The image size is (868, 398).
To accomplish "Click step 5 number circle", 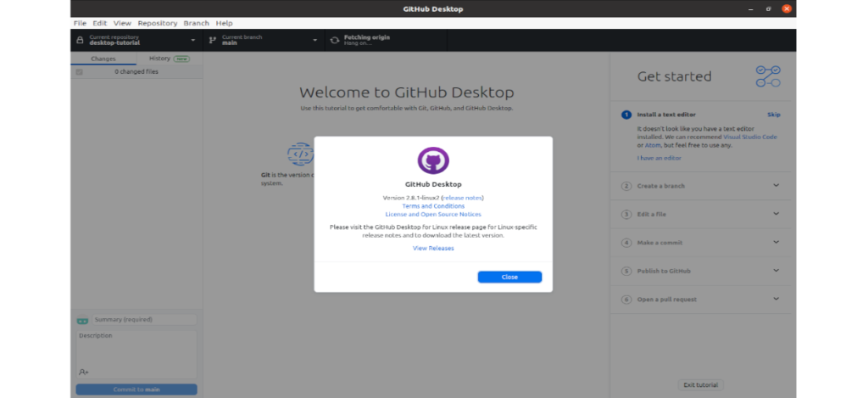I will 626,271.
